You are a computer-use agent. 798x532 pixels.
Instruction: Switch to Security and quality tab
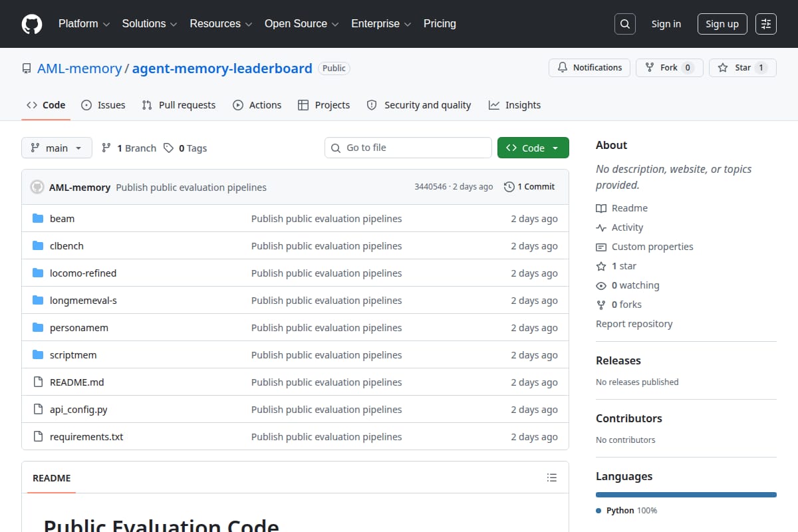[x=419, y=105]
